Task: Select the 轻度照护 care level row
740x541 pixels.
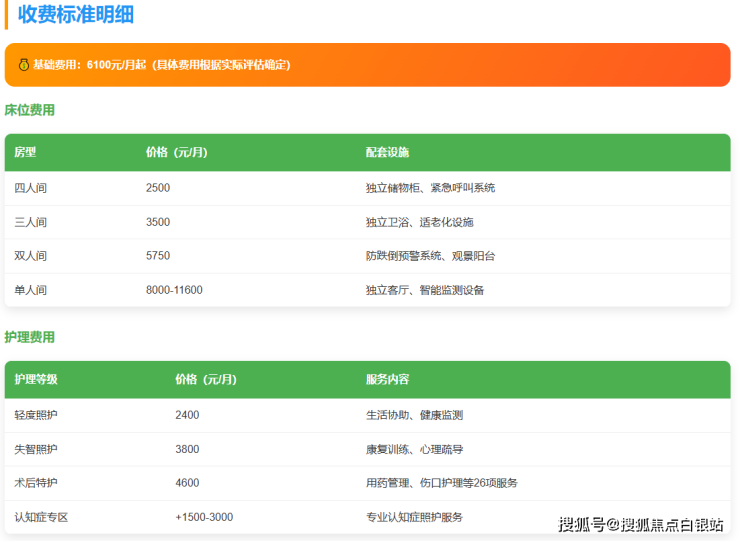Action: tap(36, 415)
